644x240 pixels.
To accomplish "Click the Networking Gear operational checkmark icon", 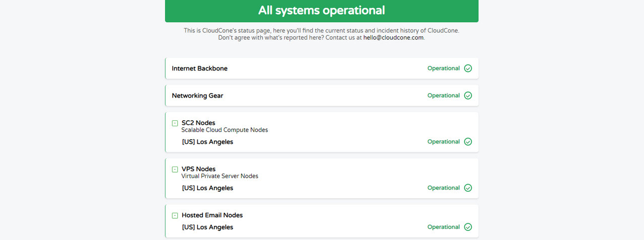I will tap(468, 96).
